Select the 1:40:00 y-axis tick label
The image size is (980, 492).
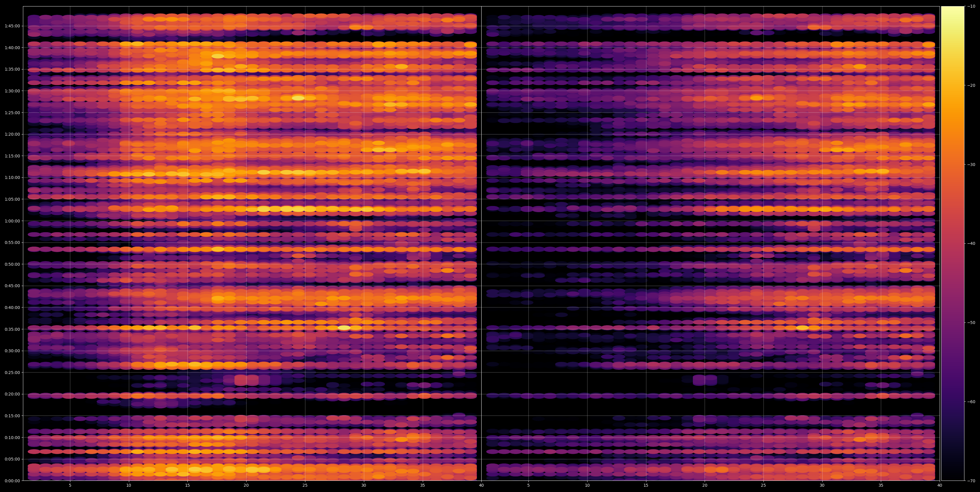tap(12, 48)
